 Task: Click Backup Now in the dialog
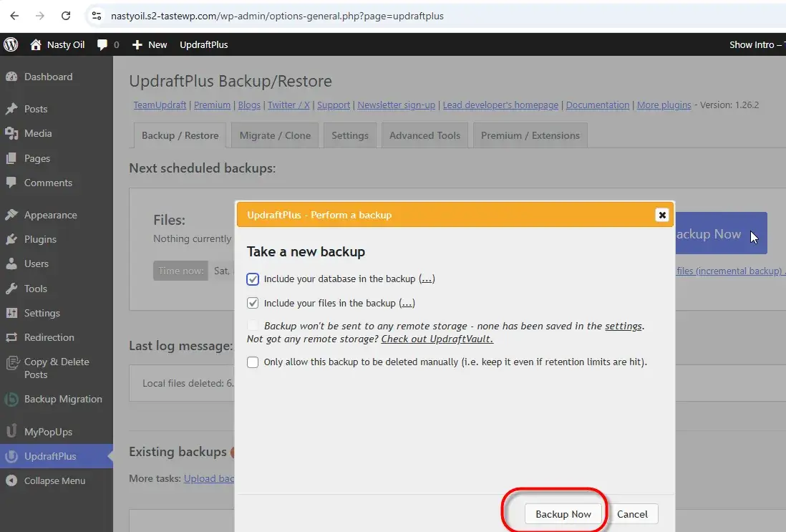tap(563, 514)
